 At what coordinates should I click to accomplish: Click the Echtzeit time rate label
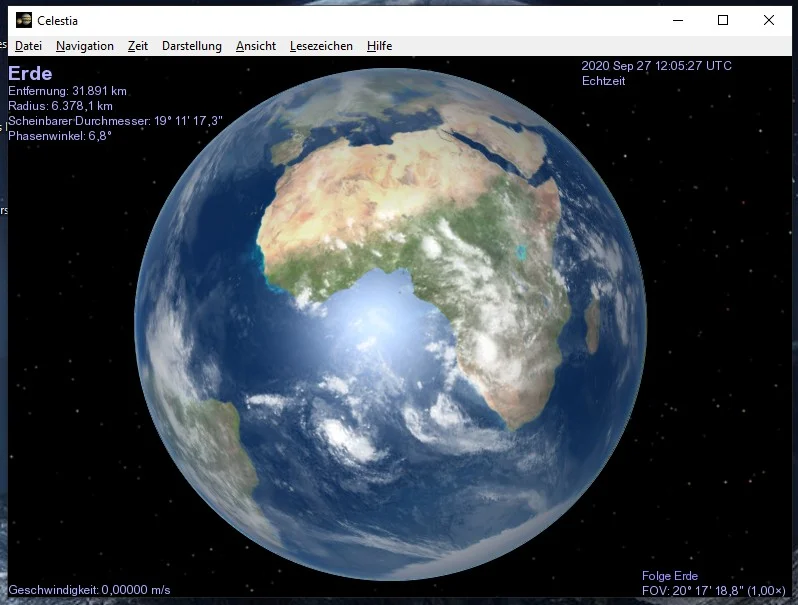(603, 81)
